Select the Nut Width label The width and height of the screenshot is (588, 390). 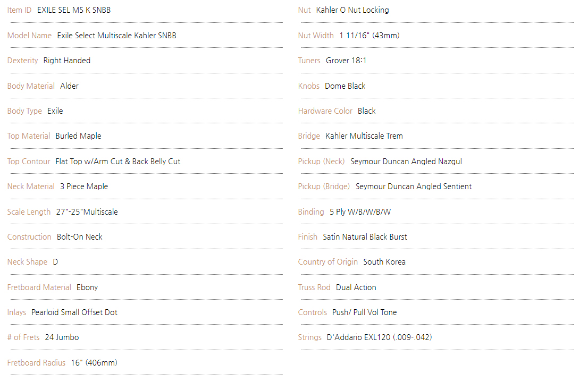(x=316, y=36)
